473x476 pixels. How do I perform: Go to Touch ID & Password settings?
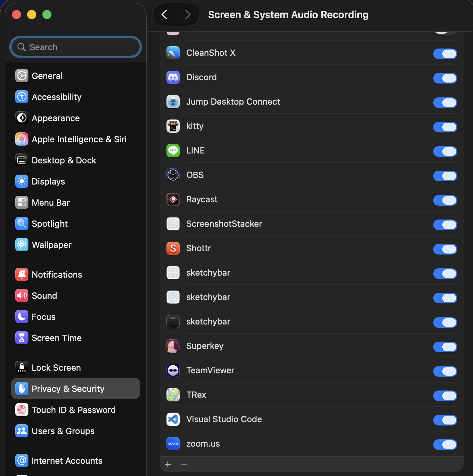74,410
